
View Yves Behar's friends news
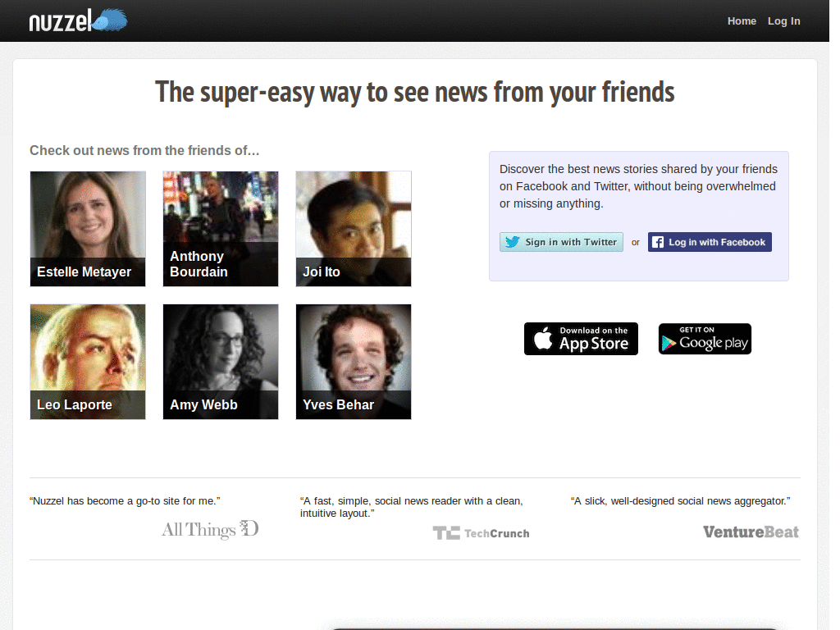coord(354,362)
